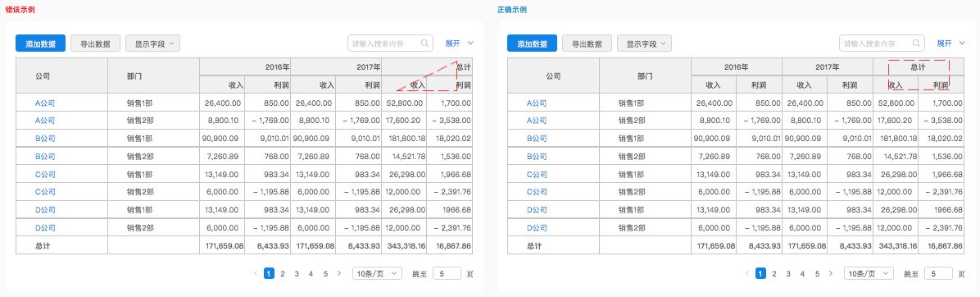Click 导出数据 in the 错误示例 panel
The height and width of the screenshot is (297, 980).
[96, 43]
